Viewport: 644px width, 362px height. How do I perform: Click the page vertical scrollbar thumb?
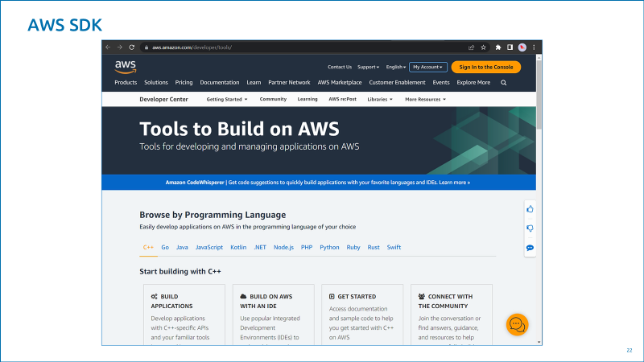(539, 95)
